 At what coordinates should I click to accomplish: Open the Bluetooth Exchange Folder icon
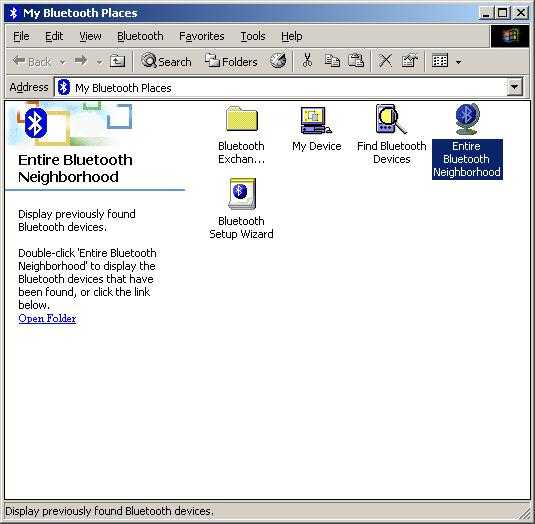click(242, 118)
